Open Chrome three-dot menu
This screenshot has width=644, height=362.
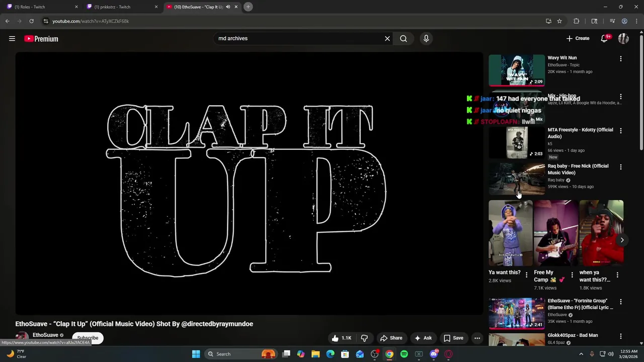(x=637, y=21)
